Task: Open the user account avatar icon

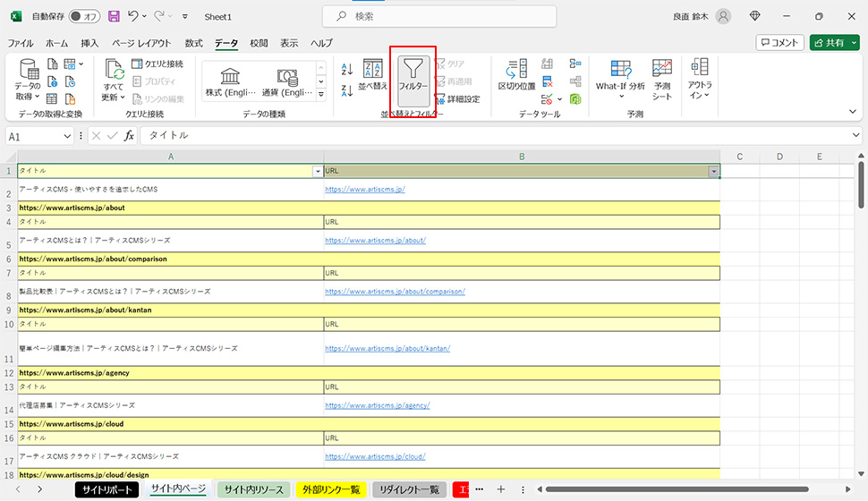Action: pyautogui.click(x=723, y=17)
